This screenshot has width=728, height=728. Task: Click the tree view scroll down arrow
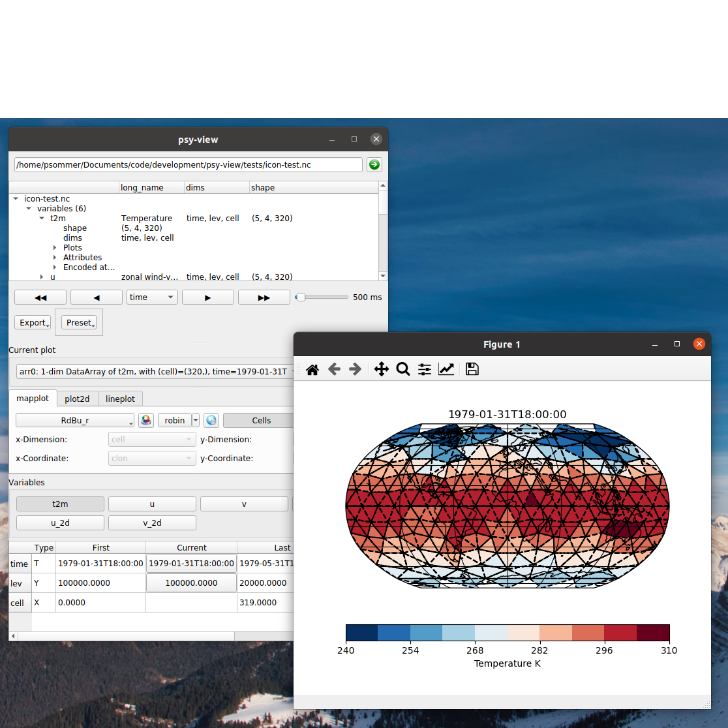[x=383, y=276]
